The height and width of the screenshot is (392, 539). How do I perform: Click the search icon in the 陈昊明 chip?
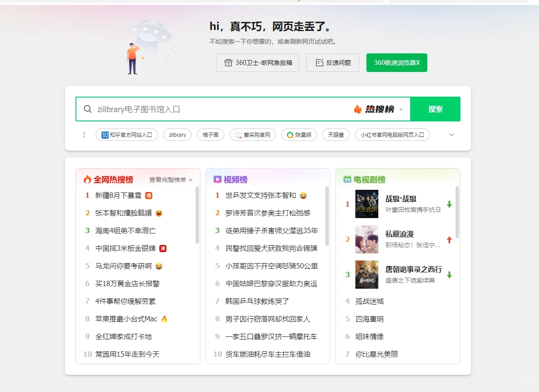(290, 135)
